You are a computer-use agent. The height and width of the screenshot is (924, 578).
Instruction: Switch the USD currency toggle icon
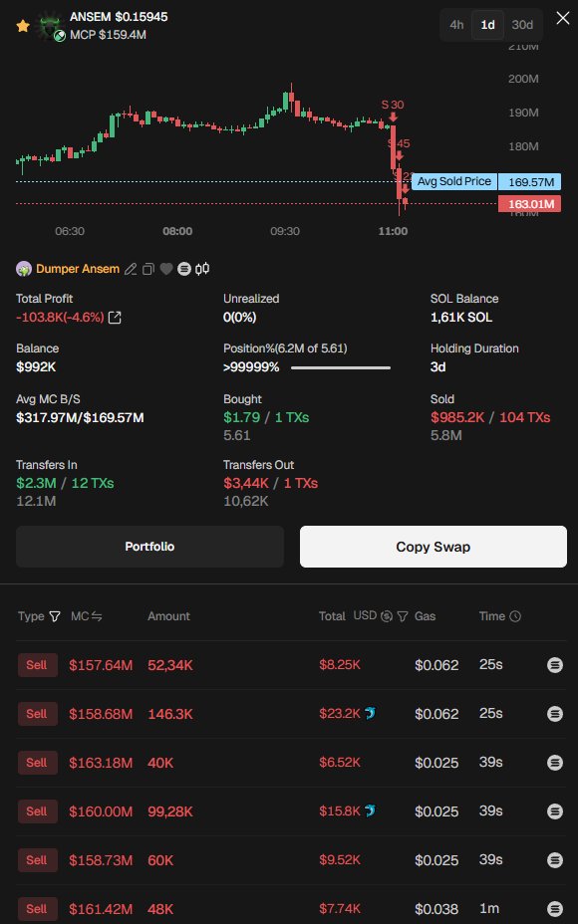[x=387, y=616]
